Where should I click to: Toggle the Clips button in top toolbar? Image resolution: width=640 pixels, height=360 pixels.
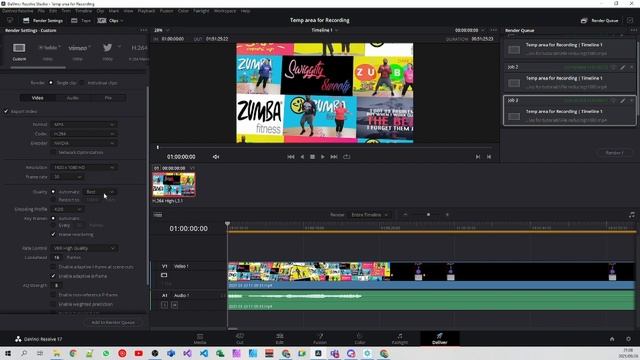pyautogui.click(x=109, y=20)
